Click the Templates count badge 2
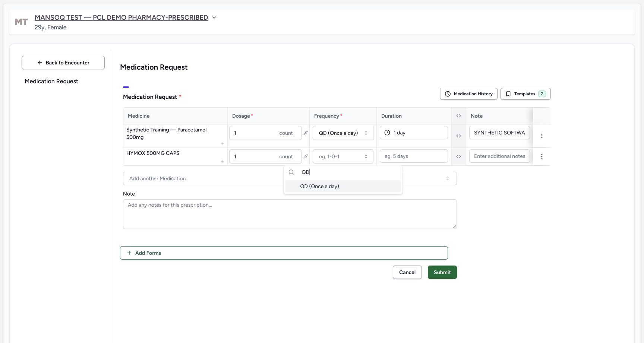This screenshot has width=644, height=343. point(542,94)
